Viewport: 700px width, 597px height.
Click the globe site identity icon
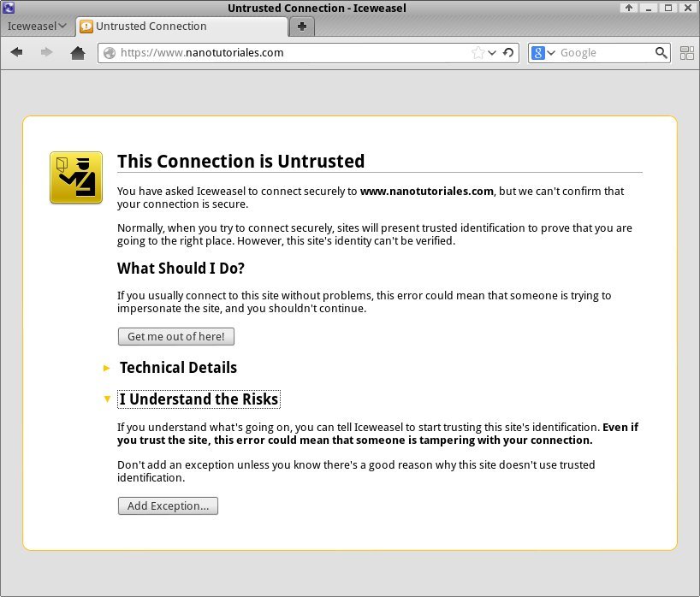tap(110, 53)
